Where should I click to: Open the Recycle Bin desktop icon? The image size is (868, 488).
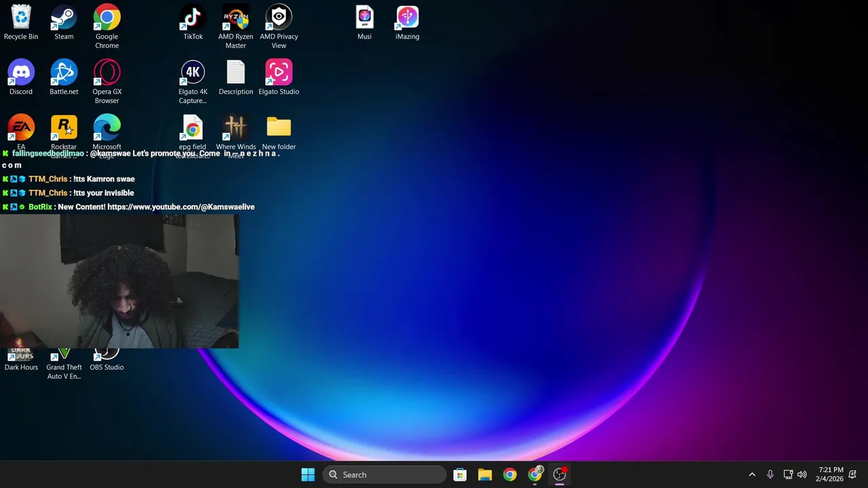tap(21, 22)
